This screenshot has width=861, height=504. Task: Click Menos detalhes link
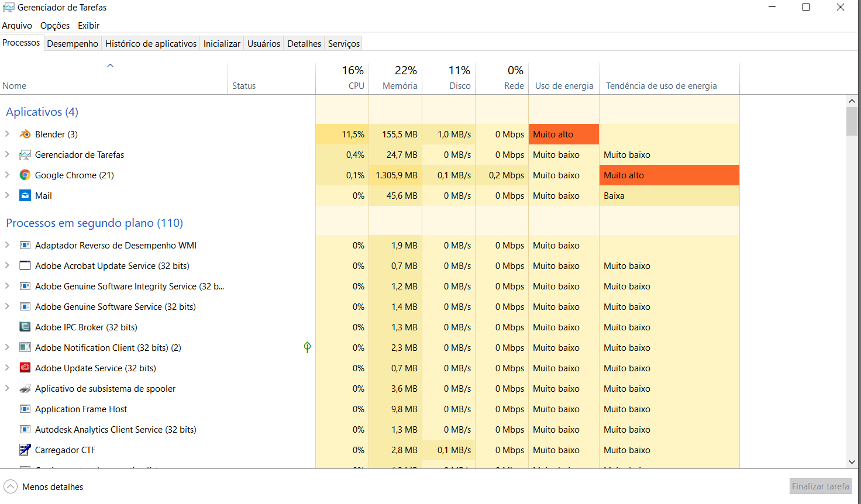53,487
